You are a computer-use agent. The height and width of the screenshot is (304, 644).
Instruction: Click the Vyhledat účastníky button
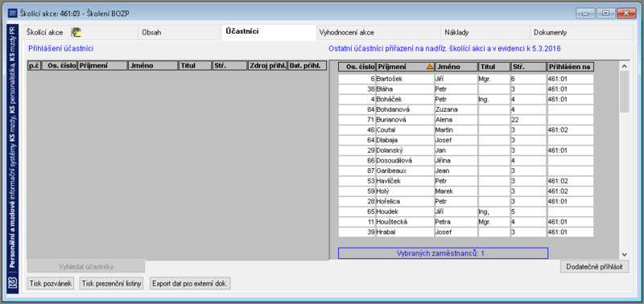[x=86, y=267]
